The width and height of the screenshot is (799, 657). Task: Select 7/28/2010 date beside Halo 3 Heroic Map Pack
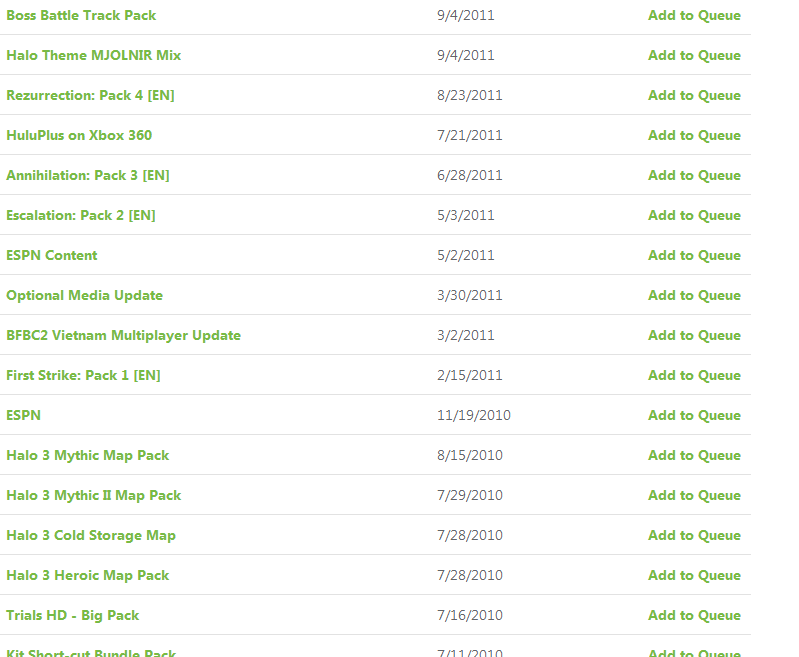(x=470, y=575)
